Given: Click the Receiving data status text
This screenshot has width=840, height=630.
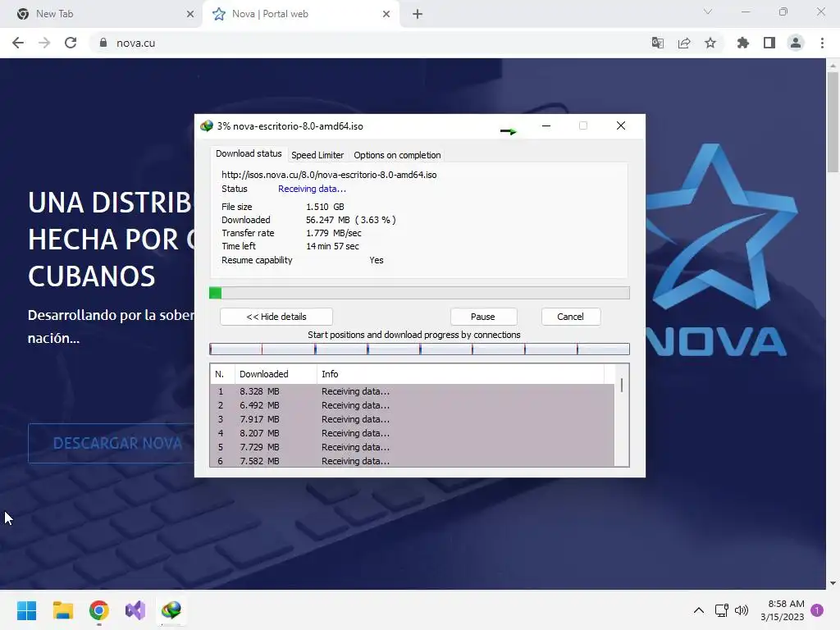Looking at the screenshot, I should 312,189.
